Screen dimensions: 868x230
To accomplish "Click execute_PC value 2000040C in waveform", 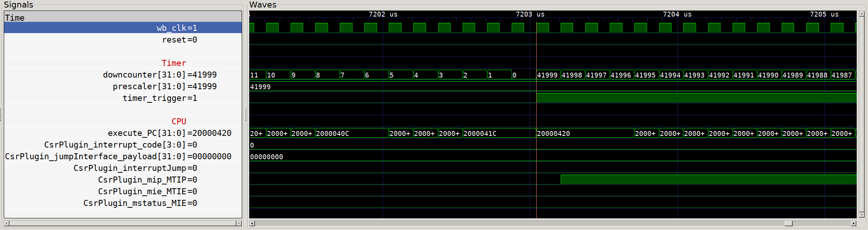I will pyautogui.click(x=333, y=133).
